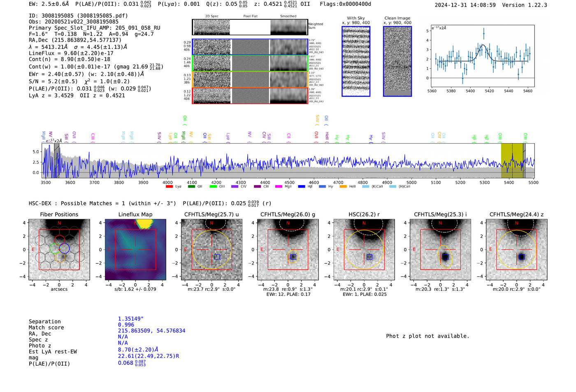Select the HSC(26.2) r cutout
576x392 pixels.
pyautogui.click(x=364, y=250)
